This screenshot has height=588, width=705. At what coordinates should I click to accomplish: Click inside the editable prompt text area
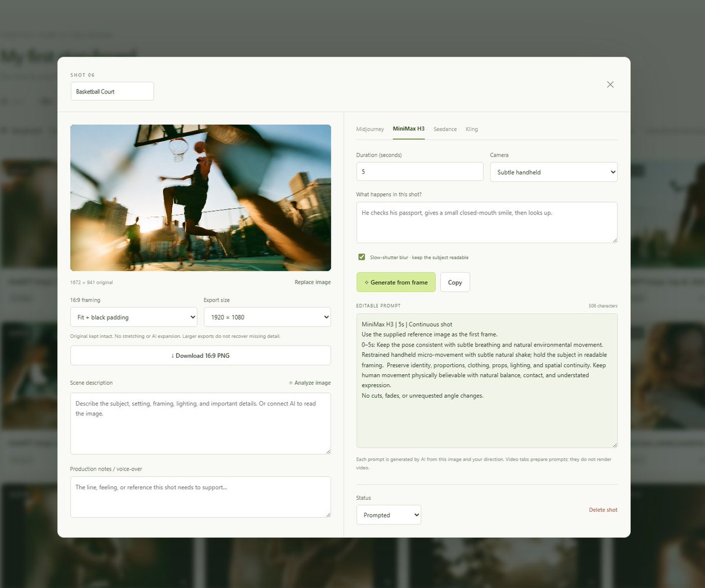(487, 381)
